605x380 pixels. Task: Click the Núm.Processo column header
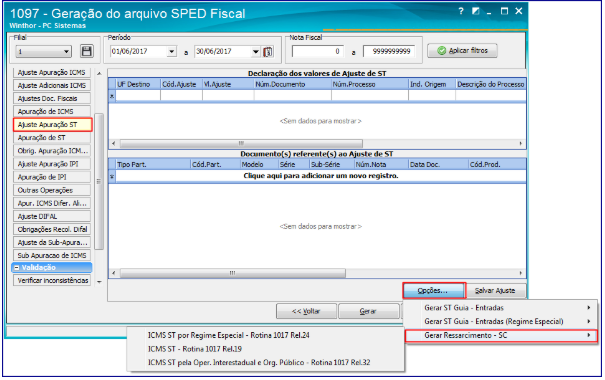pyautogui.click(x=370, y=84)
